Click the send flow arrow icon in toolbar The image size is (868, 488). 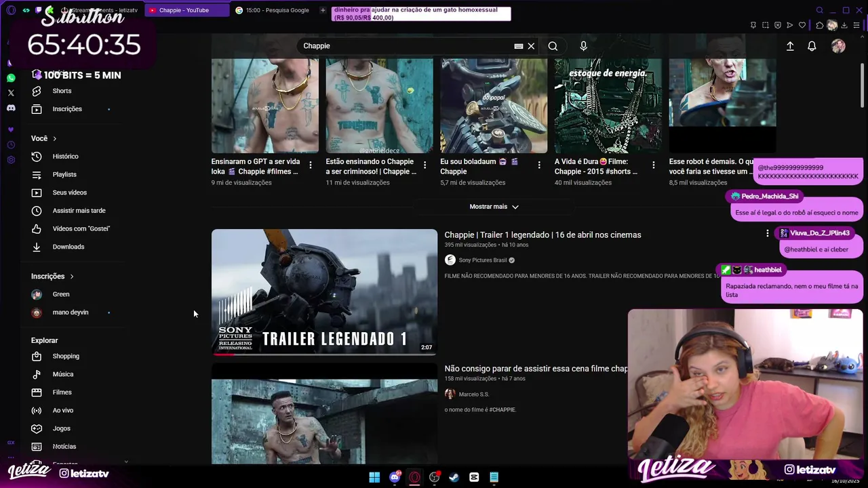790,25
